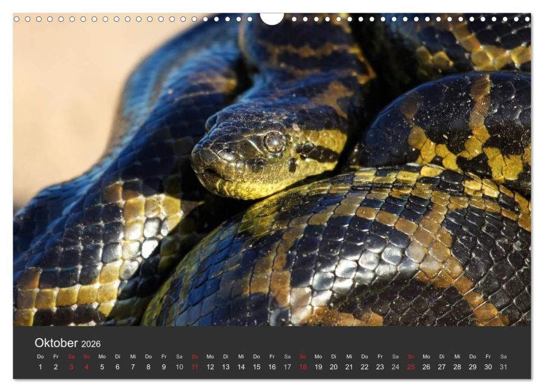Click the Mi weekday label above 7
This screenshot has height=392, width=544.
[x=133, y=357]
